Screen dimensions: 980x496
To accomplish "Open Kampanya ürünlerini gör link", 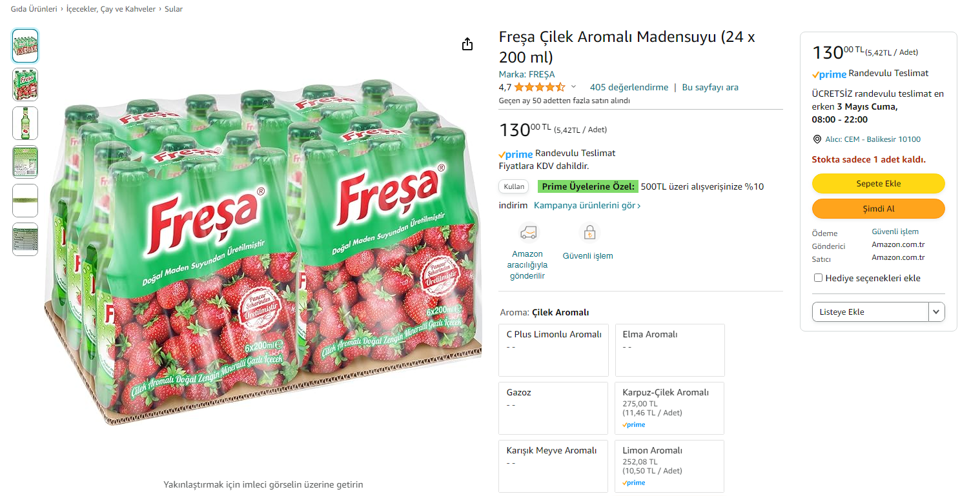I will (x=587, y=206).
